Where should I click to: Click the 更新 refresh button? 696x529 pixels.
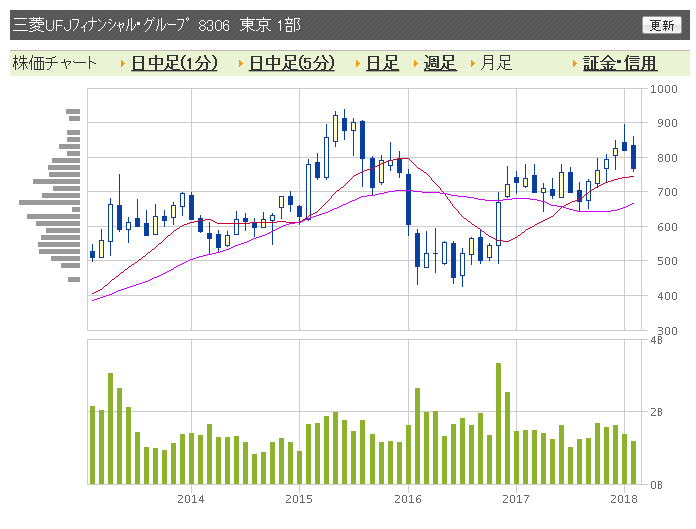pyautogui.click(x=662, y=25)
